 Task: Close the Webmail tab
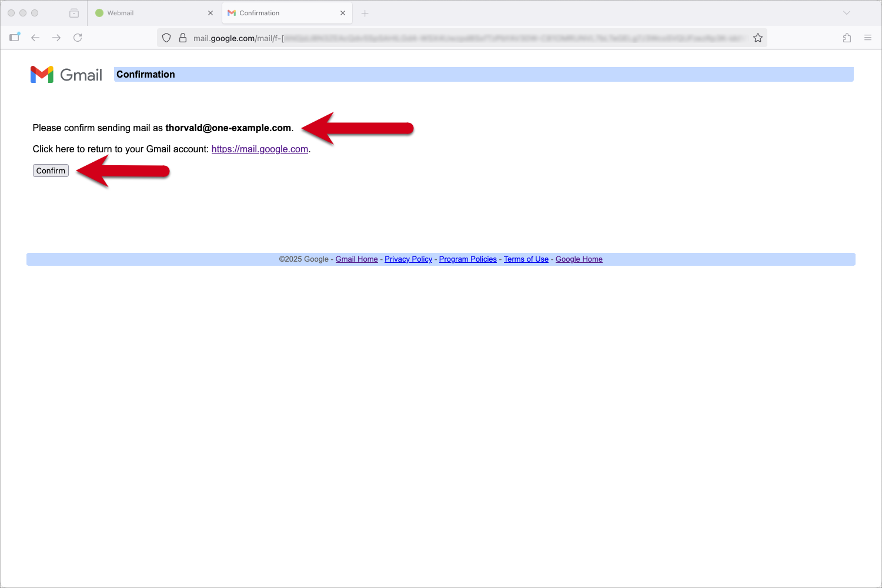(x=211, y=13)
